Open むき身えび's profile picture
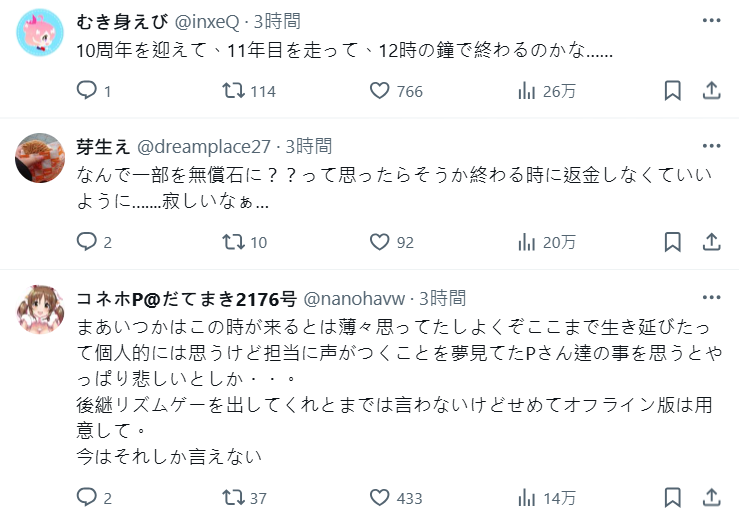The image size is (739, 518). pos(42,34)
